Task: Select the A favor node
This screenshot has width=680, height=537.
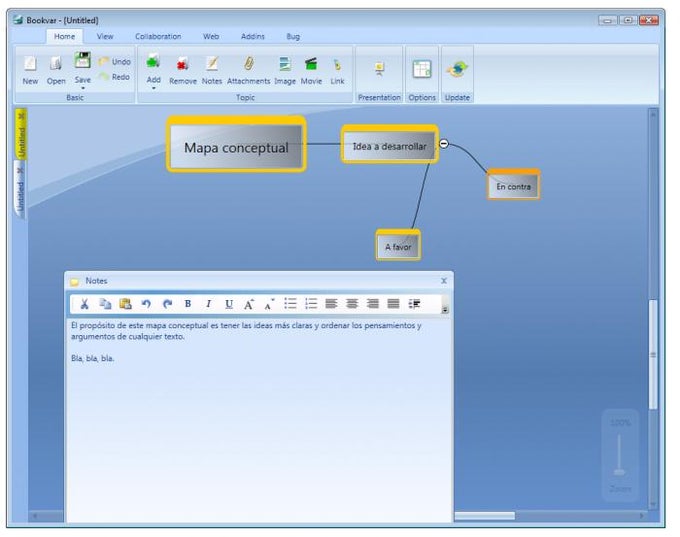Action: pyautogui.click(x=398, y=246)
